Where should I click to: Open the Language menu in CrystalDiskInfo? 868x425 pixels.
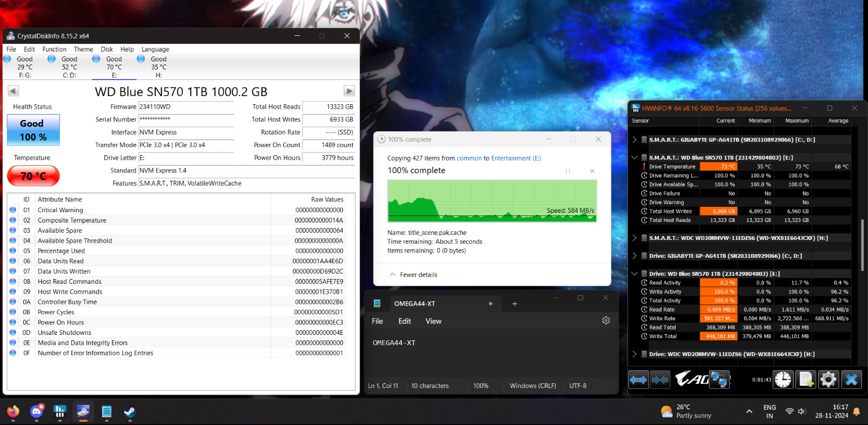(x=155, y=49)
